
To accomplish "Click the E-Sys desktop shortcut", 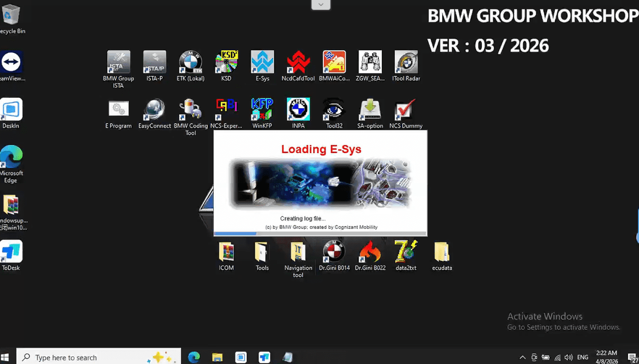I will coord(262,63).
